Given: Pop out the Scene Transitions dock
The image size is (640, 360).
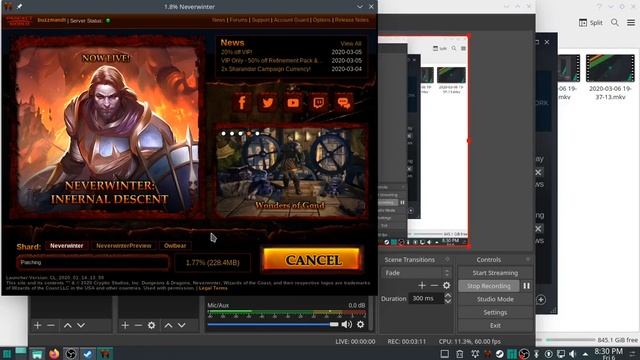Looking at the screenshot, I should pyautogui.click(x=447, y=260).
